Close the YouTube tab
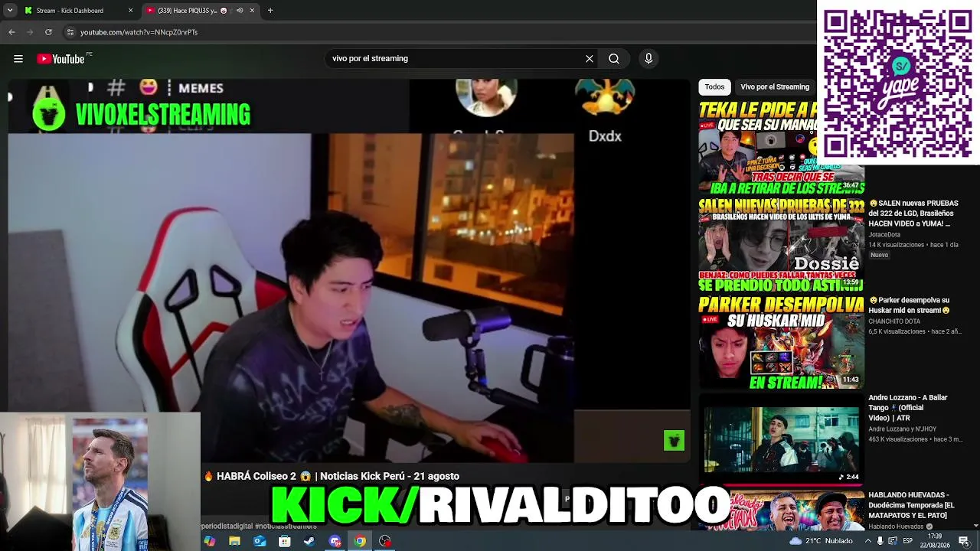 [x=252, y=11]
